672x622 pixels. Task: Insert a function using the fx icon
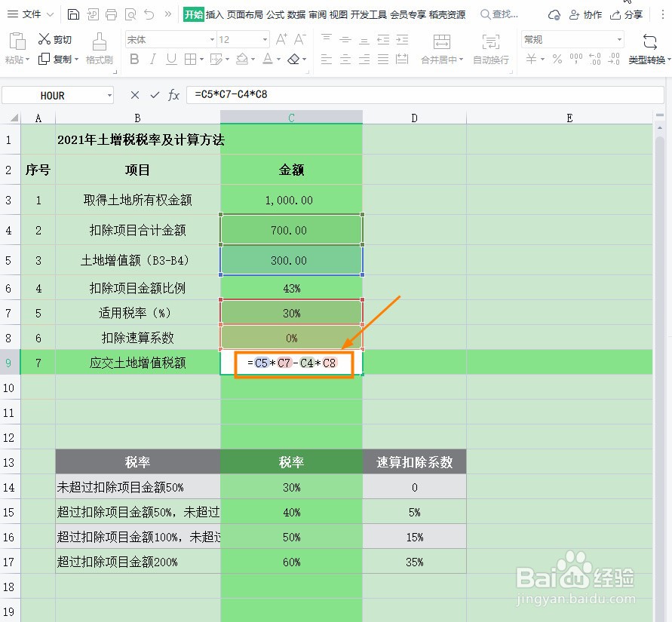pyautogui.click(x=174, y=96)
